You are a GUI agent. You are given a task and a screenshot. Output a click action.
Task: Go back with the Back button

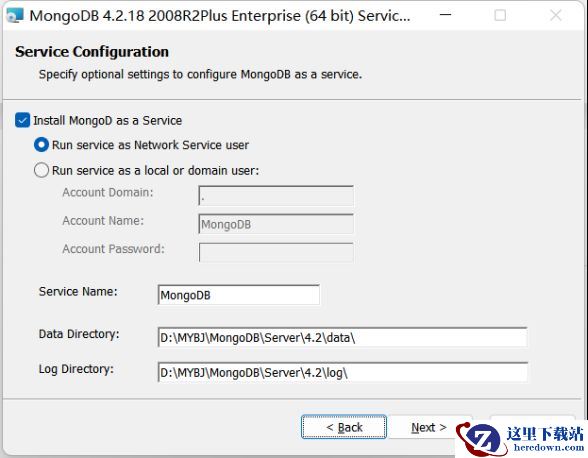344,427
